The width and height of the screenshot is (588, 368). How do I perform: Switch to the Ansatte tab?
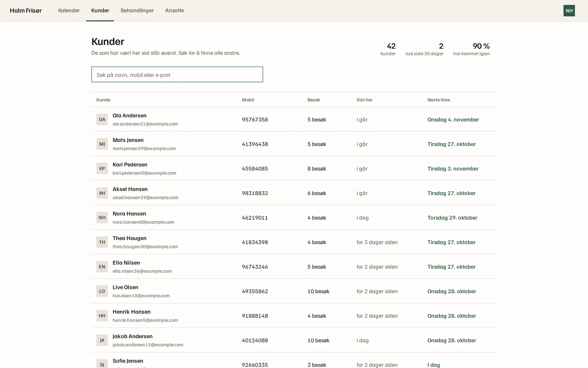point(175,10)
